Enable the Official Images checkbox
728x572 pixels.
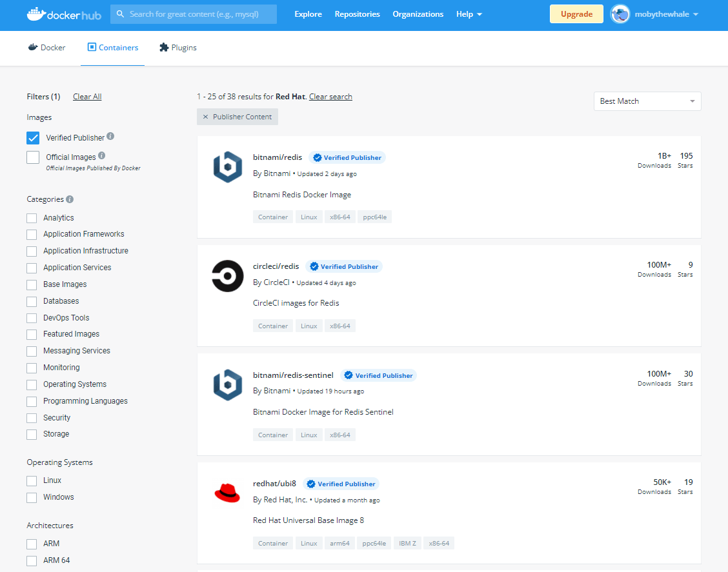(33, 157)
